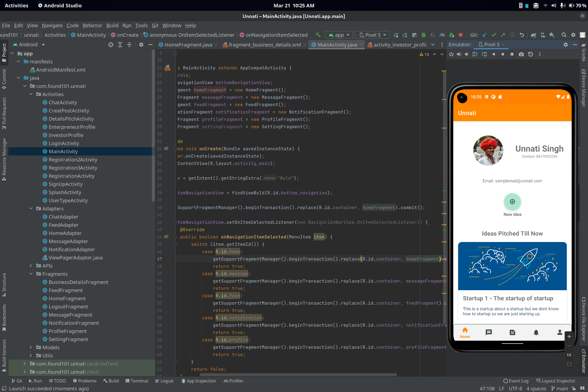Open the Profiler tool window button
The width and height of the screenshot is (588, 392).
click(x=234, y=381)
